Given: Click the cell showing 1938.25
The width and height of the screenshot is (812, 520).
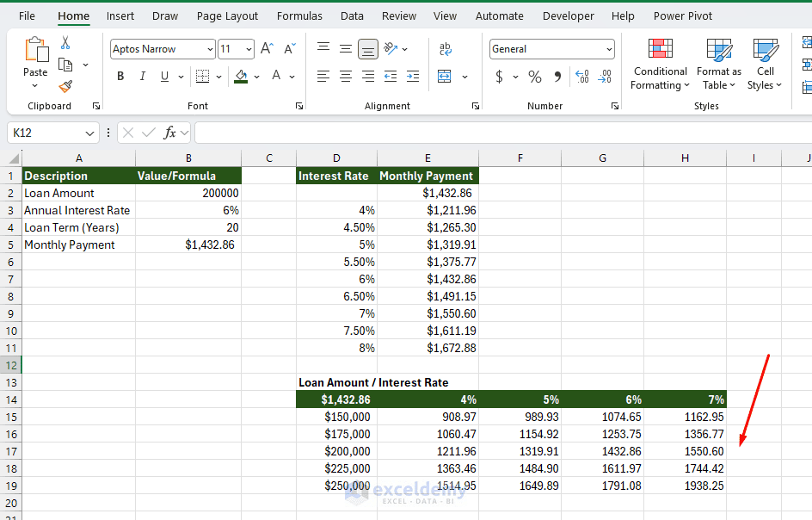Looking at the screenshot, I should point(685,486).
